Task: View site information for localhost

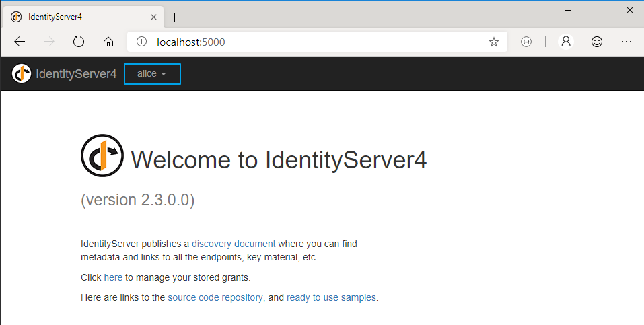Action: (141, 42)
